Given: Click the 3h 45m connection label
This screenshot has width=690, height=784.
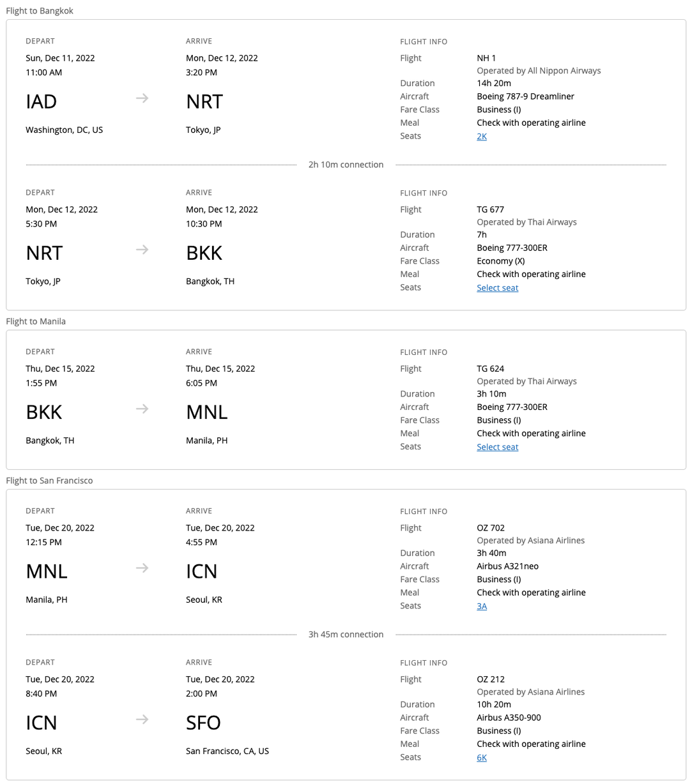Looking at the screenshot, I should [346, 634].
